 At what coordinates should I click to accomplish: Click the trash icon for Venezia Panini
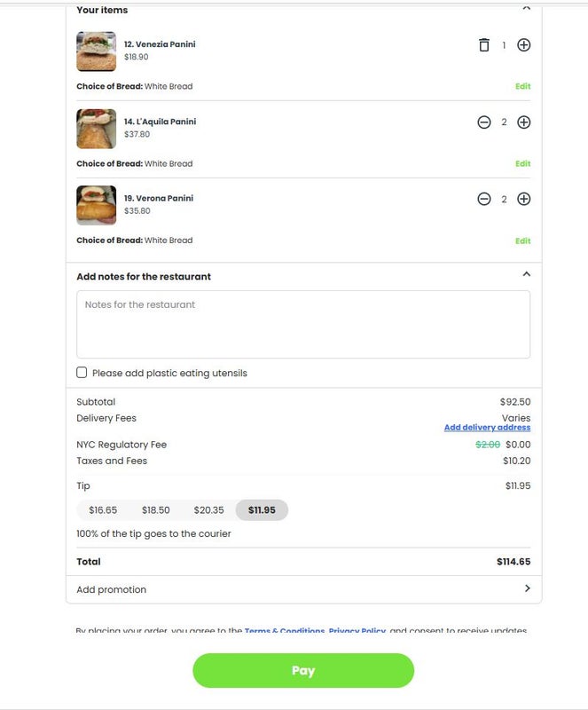click(x=483, y=45)
